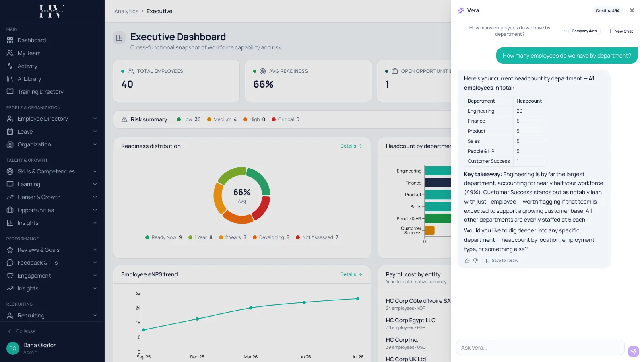Image resolution: width=644 pixels, height=362 pixels.
Task: Expand the Organization submenu chevron
Action: 95,144
